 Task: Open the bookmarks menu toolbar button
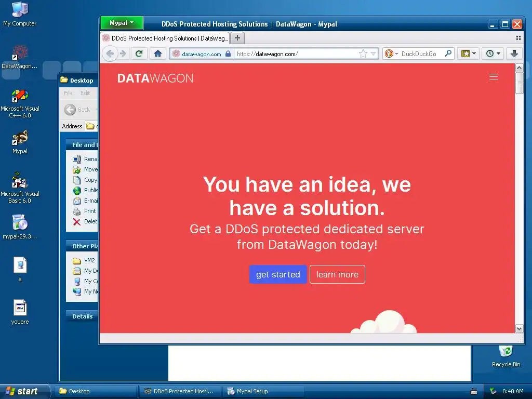(x=469, y=54)
